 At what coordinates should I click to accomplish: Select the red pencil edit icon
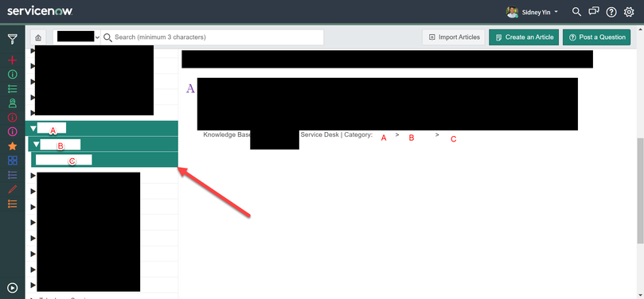(12, 189)
